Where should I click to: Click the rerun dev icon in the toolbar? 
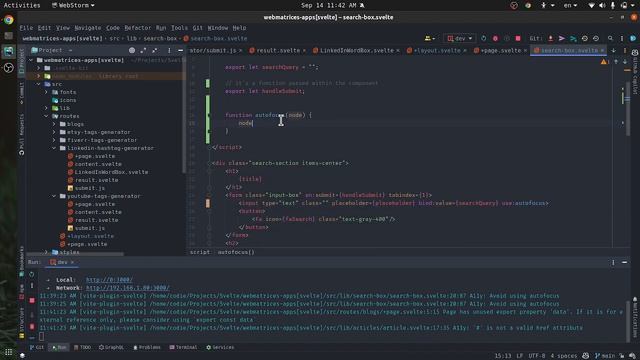click(484, 38)
